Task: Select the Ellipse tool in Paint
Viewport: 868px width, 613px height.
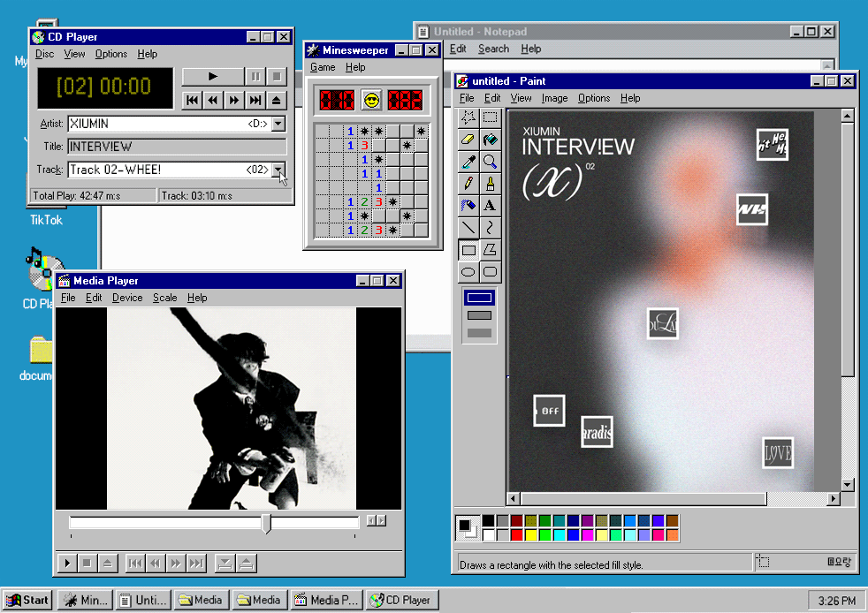Action: pyautogui.click(x=468, y=272)
